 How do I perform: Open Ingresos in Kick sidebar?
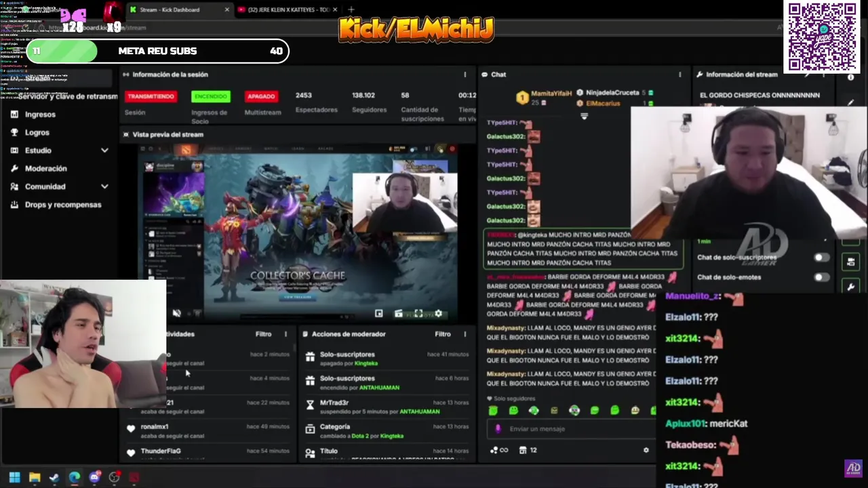tap(40, 115)
